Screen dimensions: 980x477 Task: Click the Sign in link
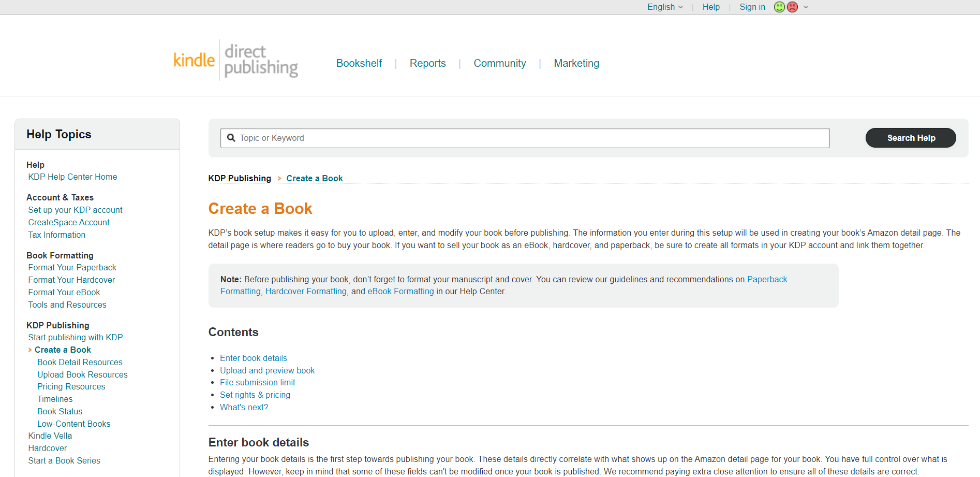tap(752, 7)
